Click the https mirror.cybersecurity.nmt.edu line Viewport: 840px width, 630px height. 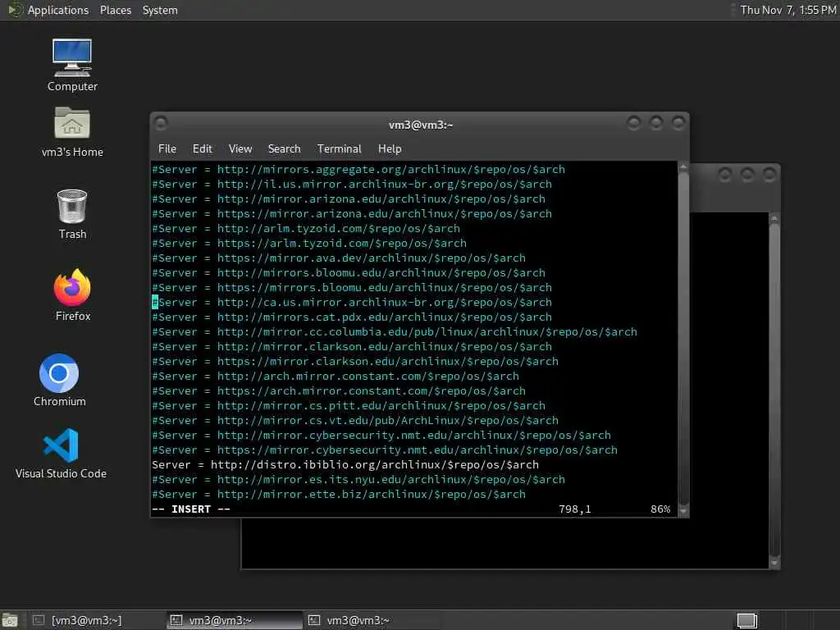click(385, 450)
